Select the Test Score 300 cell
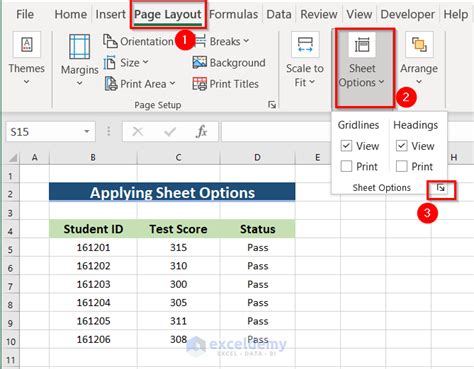Image resolution: width=474 pixels, height=369 pixels. (178, 284)
